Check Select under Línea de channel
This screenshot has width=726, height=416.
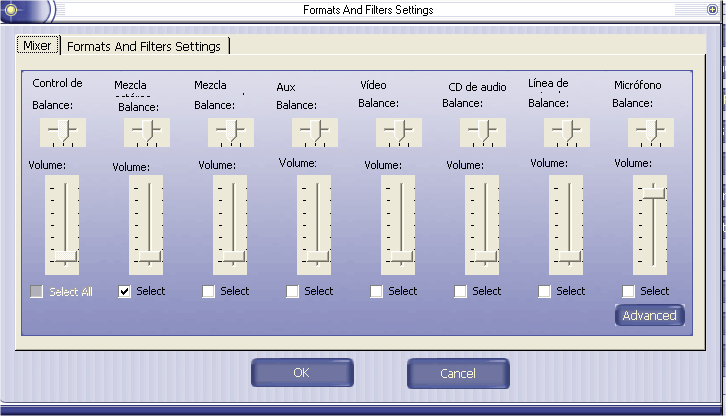[x=544, y=291]
